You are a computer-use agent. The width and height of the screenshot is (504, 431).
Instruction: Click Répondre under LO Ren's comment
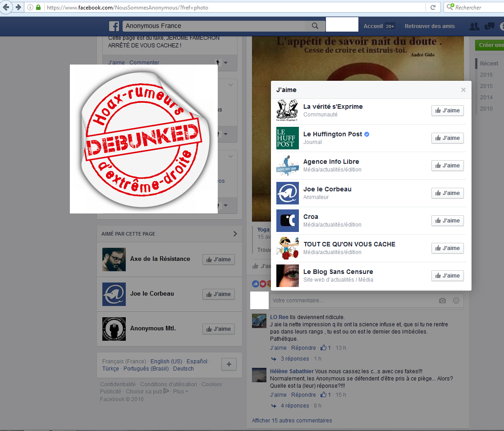[x=303, y=348]
